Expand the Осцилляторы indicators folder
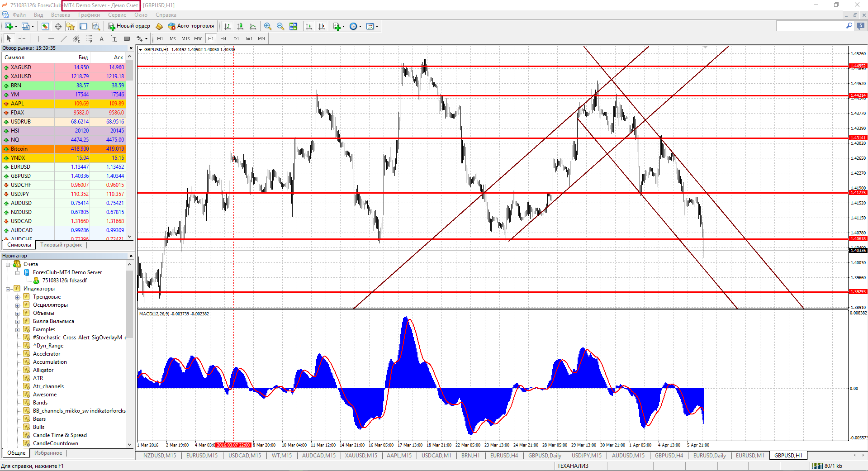The width and height of the screenshot is (868, 471). [18, 305]
